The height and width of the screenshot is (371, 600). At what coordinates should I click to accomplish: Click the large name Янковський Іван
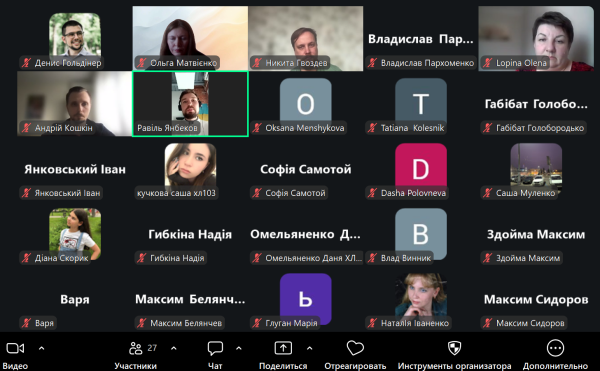click(75, 169)
